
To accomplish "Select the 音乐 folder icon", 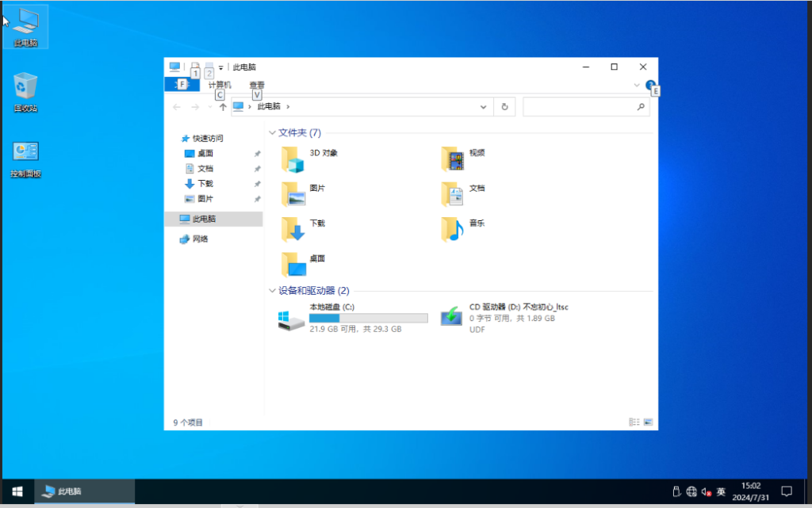I will (x=452, y=230).
